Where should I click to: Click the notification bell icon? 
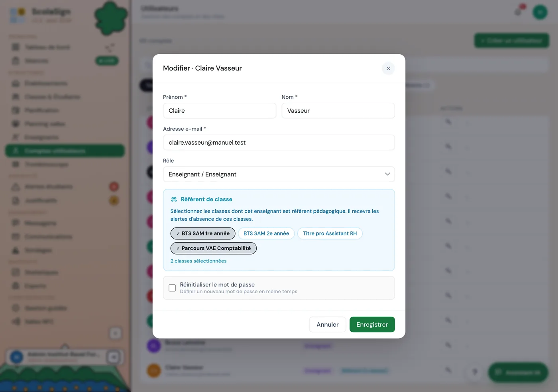tap(518, 12)
